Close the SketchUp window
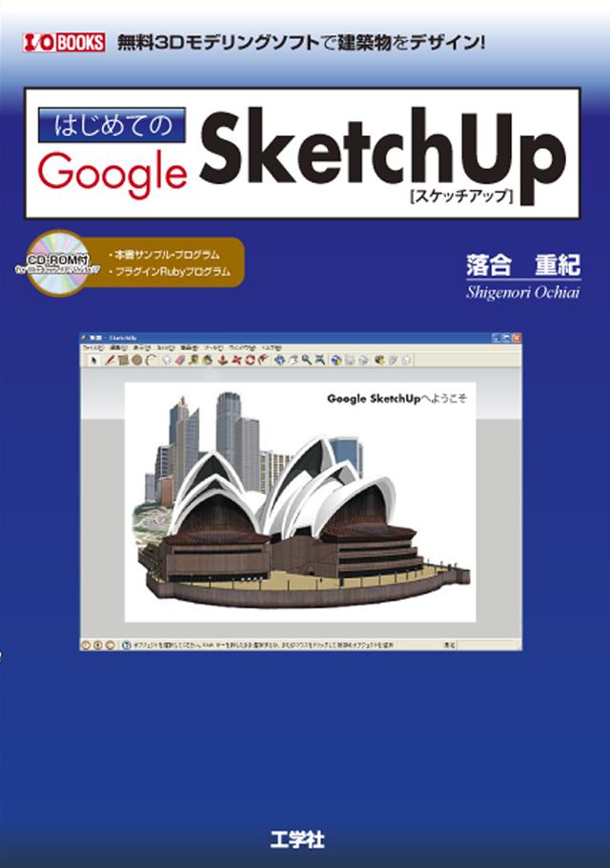Image resolution: width=610 pixels, height=868 pixels. click(516, 338)
